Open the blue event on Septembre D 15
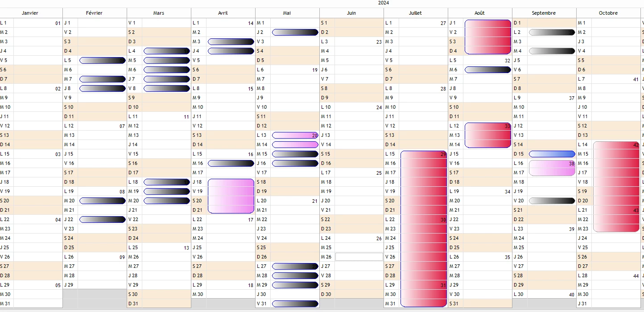644x312 pixels. pyautogui.click(x=552, y=154)
